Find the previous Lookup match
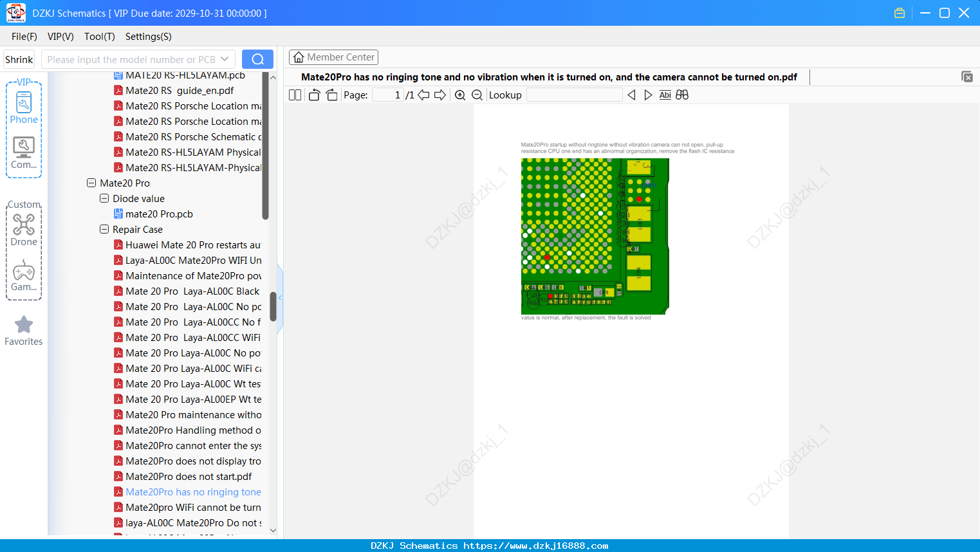Viewport: 980px width, 552px height. (x=631, y=95)
